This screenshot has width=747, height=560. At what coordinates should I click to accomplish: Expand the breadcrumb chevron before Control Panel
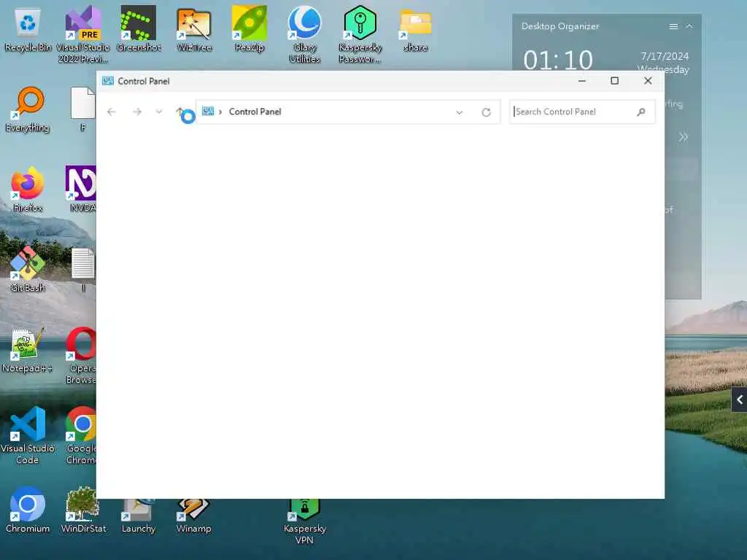click(x=220, y=112)
